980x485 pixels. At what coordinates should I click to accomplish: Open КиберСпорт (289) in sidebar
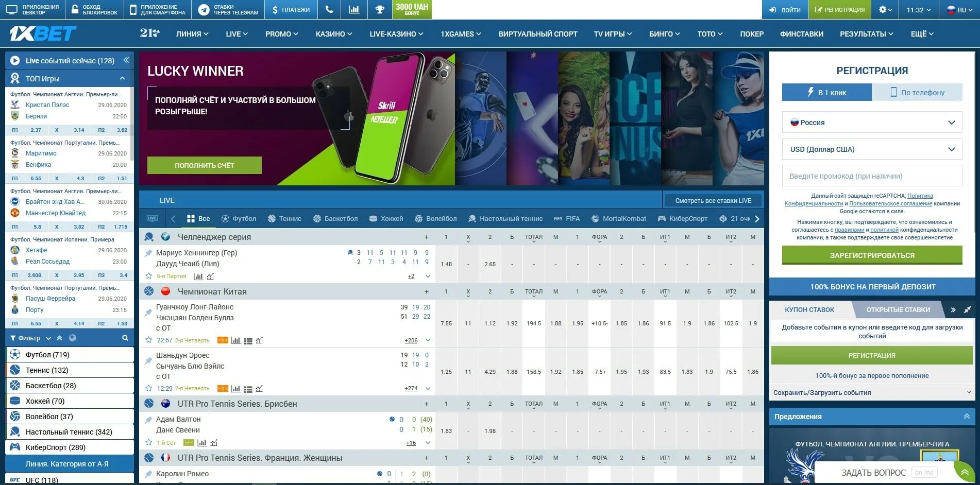(70, 447)
